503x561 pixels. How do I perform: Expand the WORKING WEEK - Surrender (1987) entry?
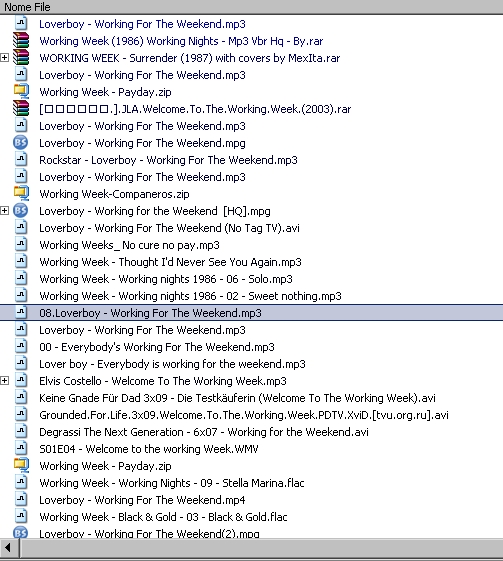click(x=4, y=58)
